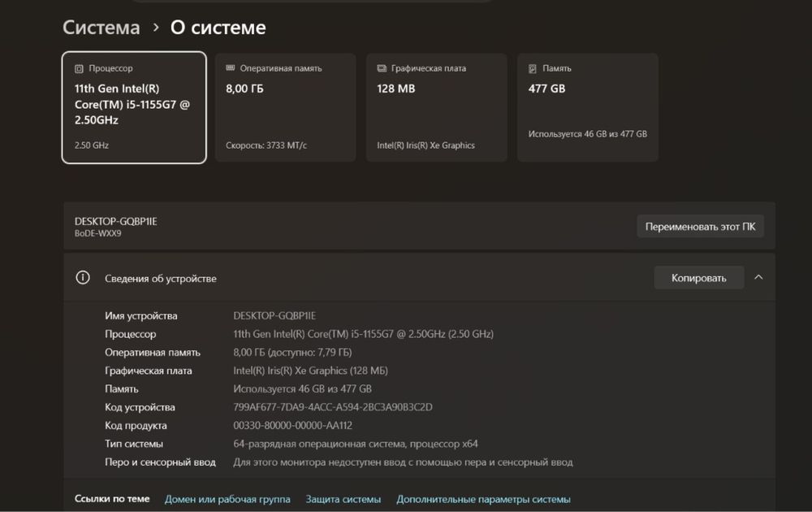Open the Процессор info card
The height and width of the screenshot is (512, 812).
pyautogui.click(x=134, y=107)
